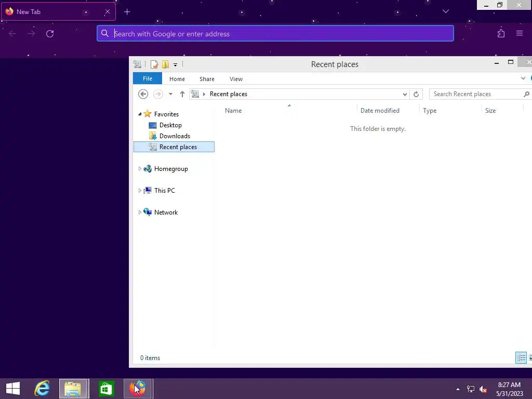Select Downloads in navigation pane

(175, 136)
